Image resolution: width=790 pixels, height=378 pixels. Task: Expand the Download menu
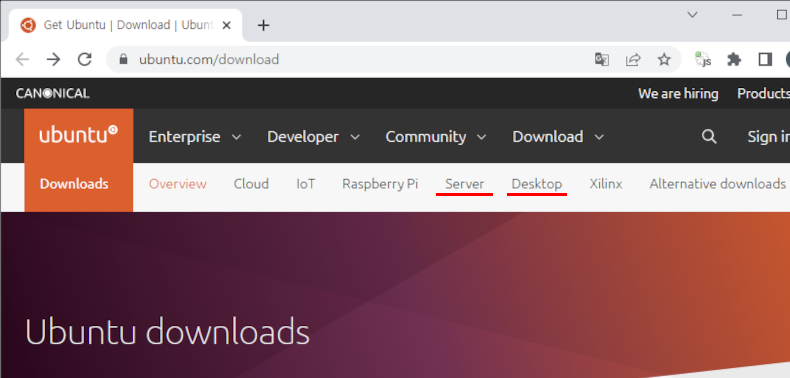pos(558,137)
